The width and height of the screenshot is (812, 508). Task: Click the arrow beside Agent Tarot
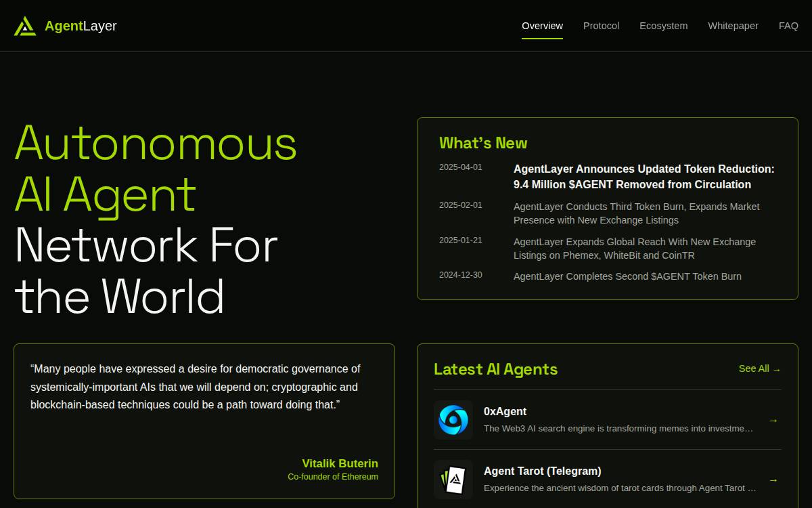[773, 480]
